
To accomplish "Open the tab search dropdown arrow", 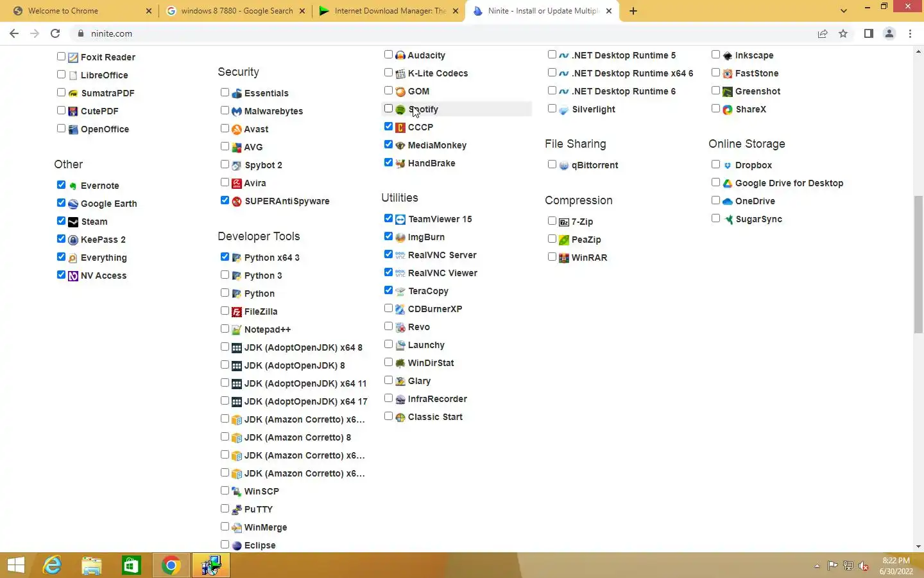I will click(x=844, y=11).
